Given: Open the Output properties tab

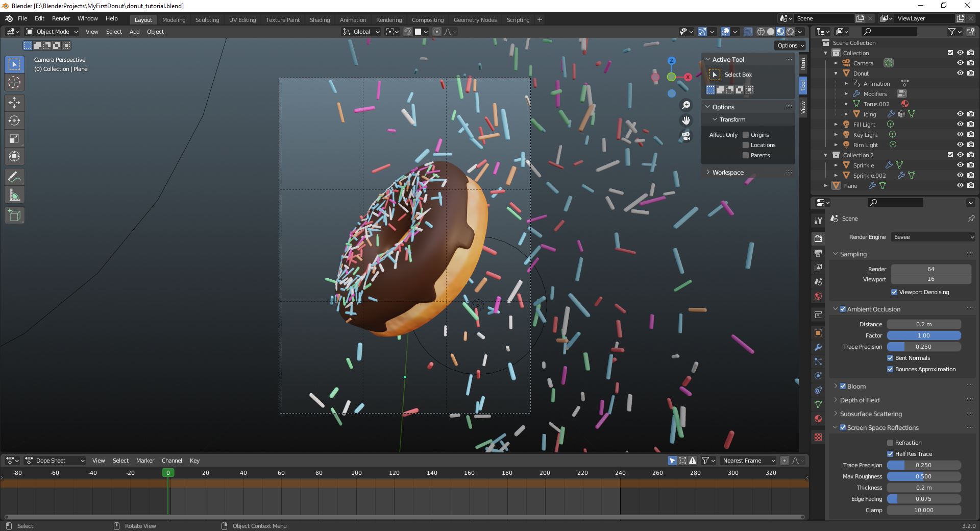Looking at the screenshot, I should pyautogui.click(x=818, y=253).
